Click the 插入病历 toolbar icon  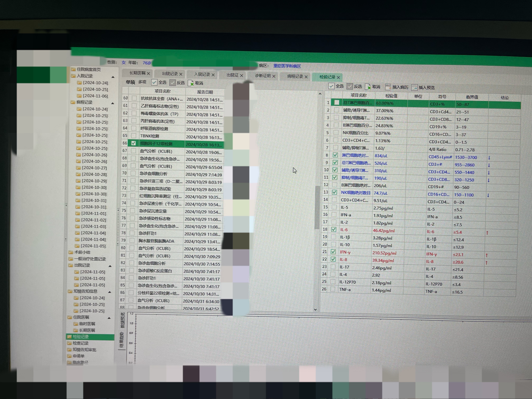click(x=388, y=87)
